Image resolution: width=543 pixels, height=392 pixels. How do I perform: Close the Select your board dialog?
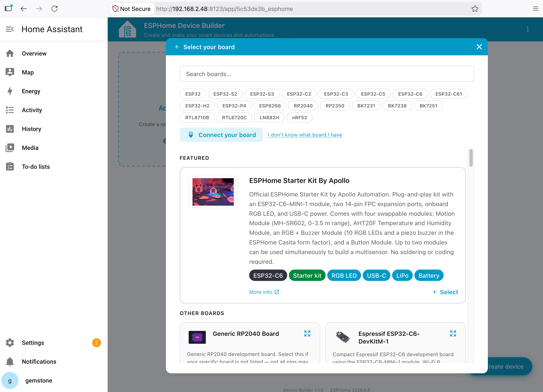click(x=479, y=47)
